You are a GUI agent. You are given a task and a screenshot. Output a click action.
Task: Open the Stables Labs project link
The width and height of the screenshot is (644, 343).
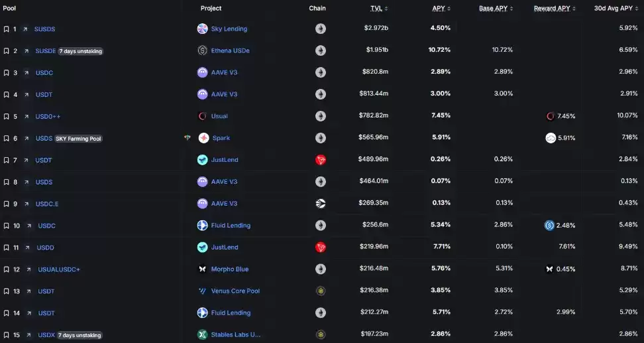235,334
